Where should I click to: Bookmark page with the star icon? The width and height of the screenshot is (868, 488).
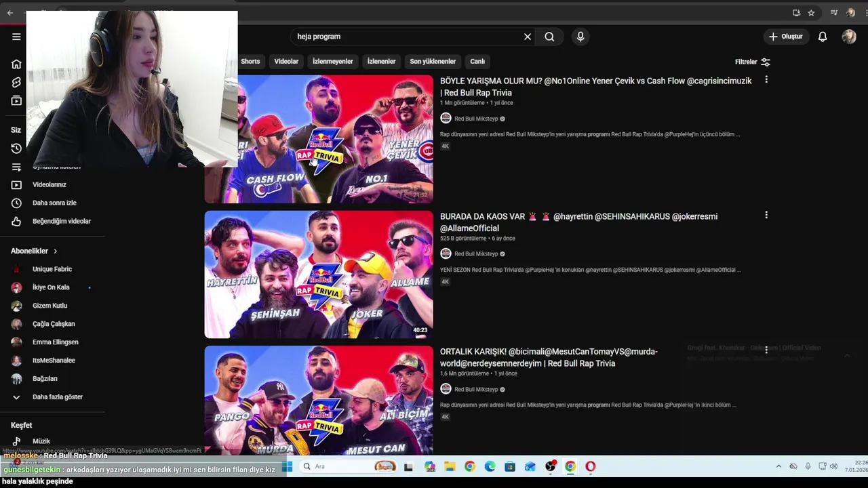click(811, 12)
